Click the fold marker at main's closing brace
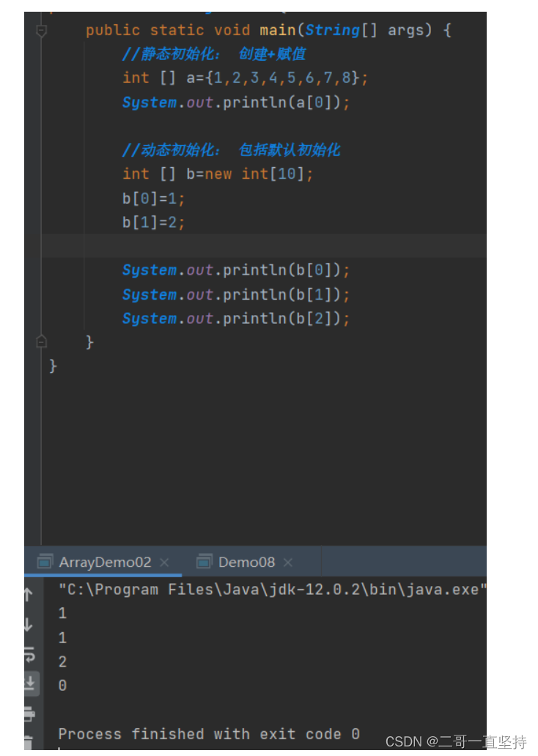Screen dimensions: 538x756 tap(42, 341)
